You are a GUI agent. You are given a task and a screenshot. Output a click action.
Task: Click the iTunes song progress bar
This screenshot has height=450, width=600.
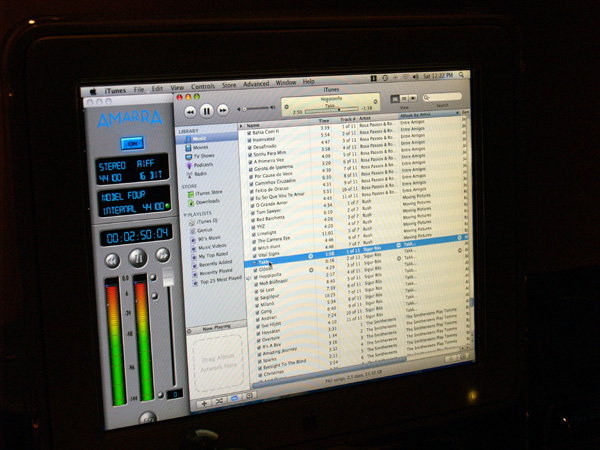point(332,110)
